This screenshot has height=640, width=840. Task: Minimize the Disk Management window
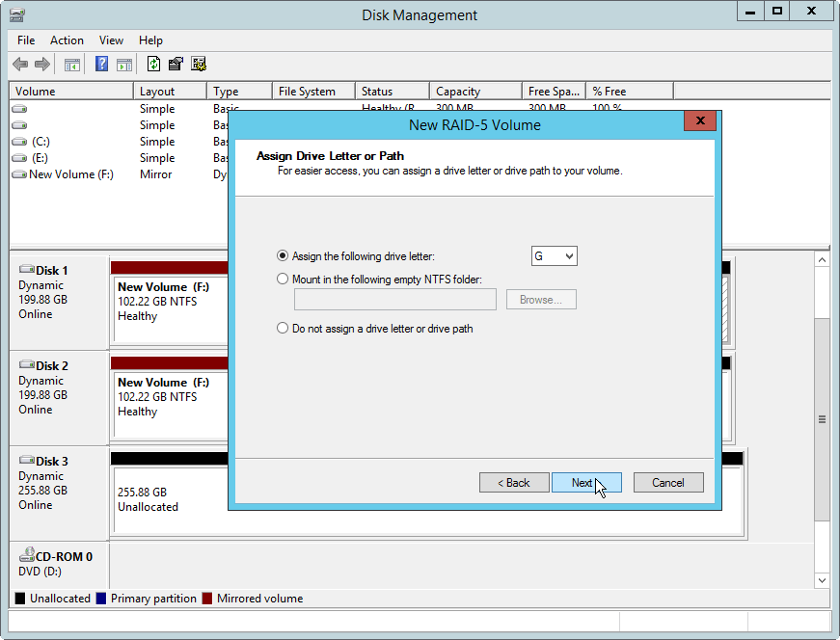[x=750, y=12]
